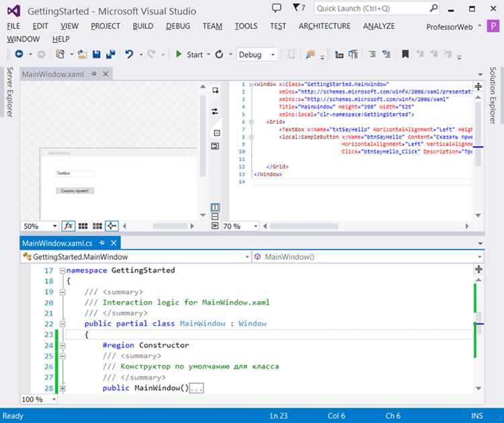Open the feedback speech bubble icon
This screenshot has height=423, width=504.
pos(276,7)
